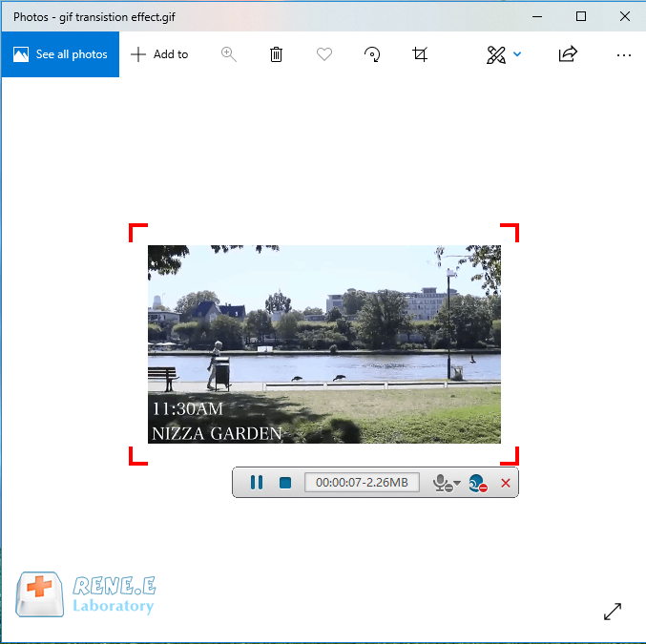Screen dimensions: 646x644
Task: Click the recording time and size field
Action: (362, 482)
